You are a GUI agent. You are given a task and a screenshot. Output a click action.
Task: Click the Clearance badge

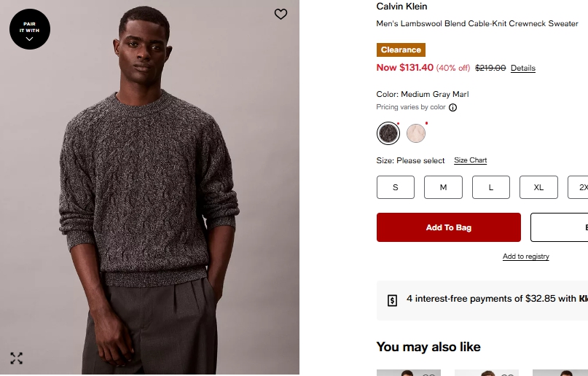401,50
